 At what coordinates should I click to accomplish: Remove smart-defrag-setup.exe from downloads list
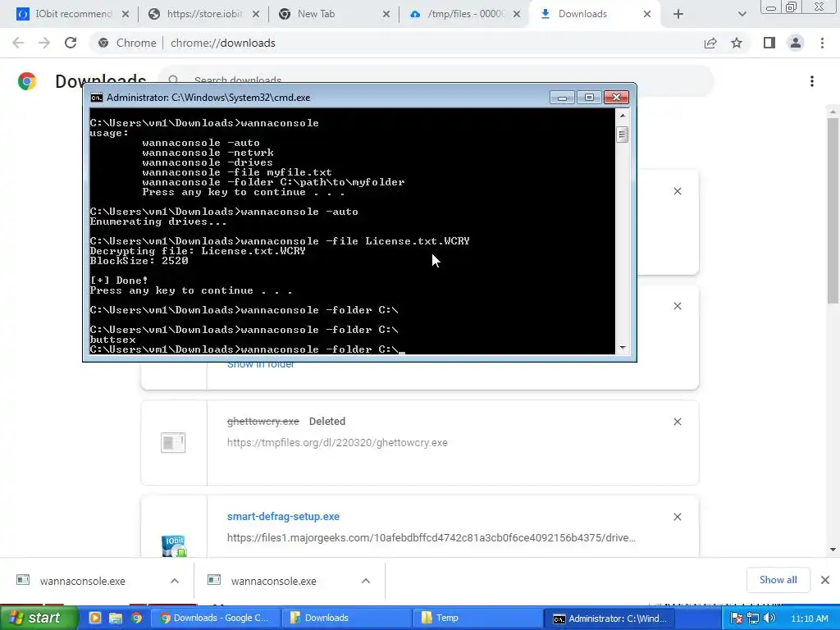[677, 517]
